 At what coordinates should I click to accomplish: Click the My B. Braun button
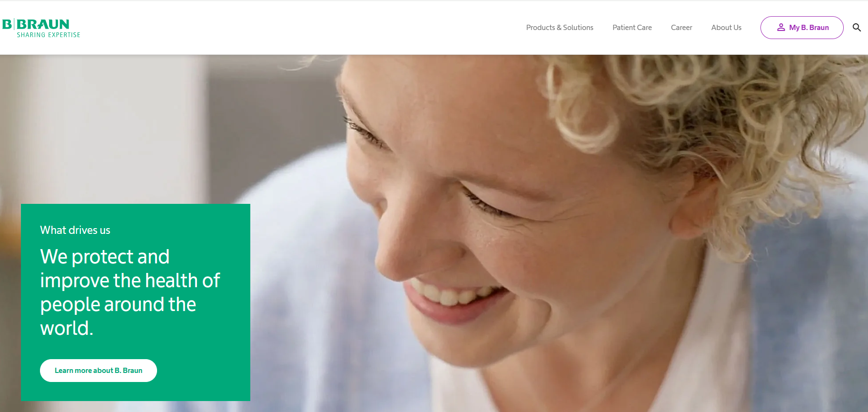pos(802,28)
